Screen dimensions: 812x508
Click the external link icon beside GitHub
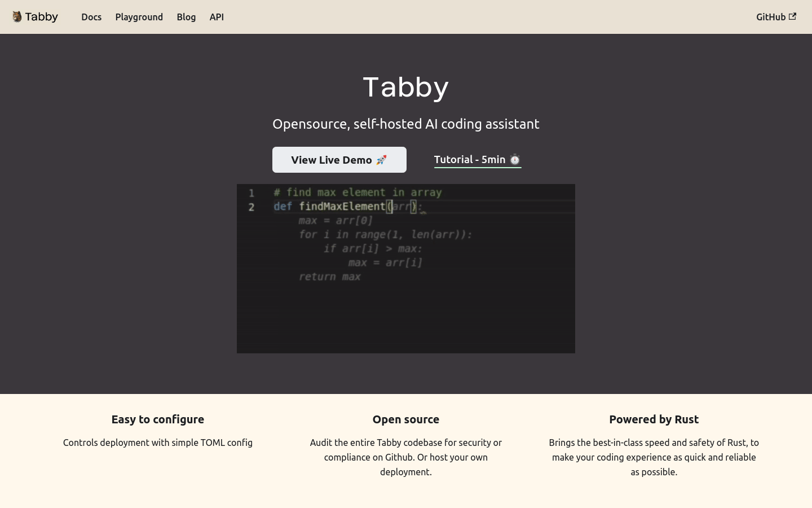(792, 16)
